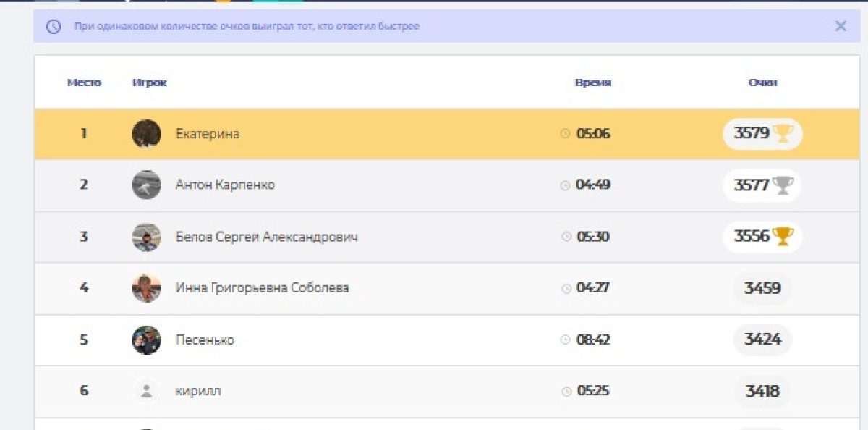Screen dimensions: 868x430
Task: Select player name кирилл
Action: (x=198, y=392)
